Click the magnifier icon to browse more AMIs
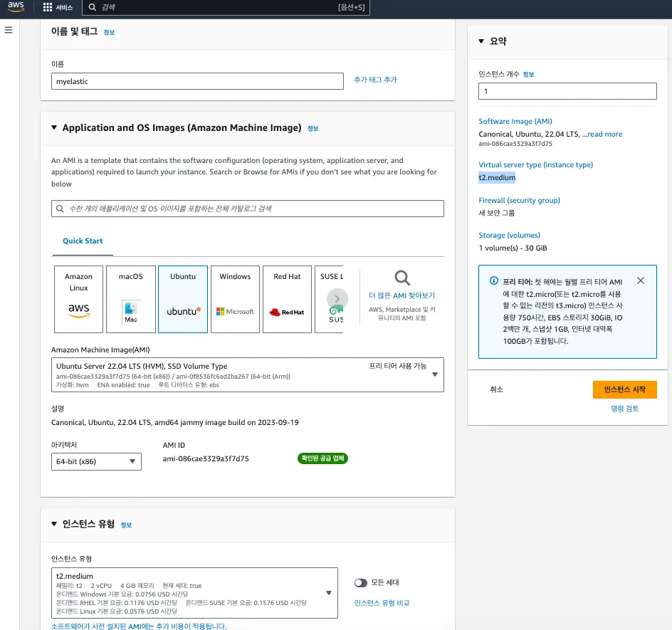Screen dimensions: 672x630 point(402,278)
